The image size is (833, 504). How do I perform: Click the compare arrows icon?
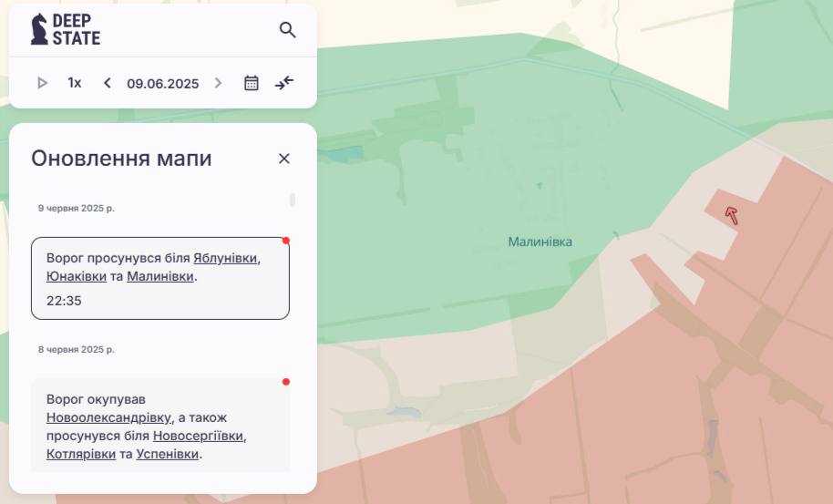click(284, 83)
